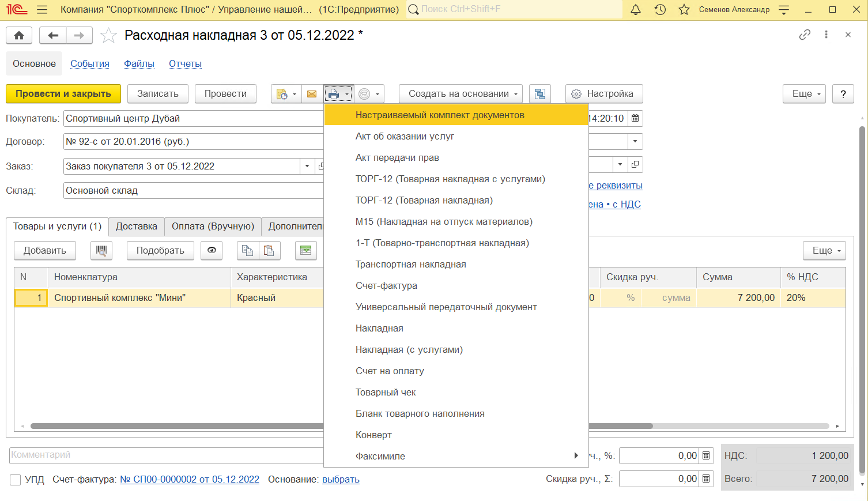Print Счет-фактура from the menu
This screenshot has width=868, height=501.
coord(456,286)
